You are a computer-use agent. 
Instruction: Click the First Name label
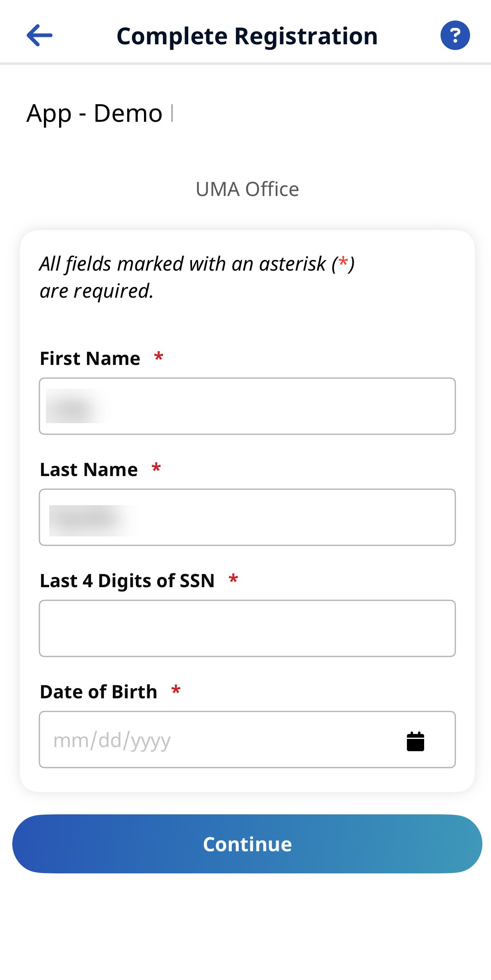[x=90, y=358]
